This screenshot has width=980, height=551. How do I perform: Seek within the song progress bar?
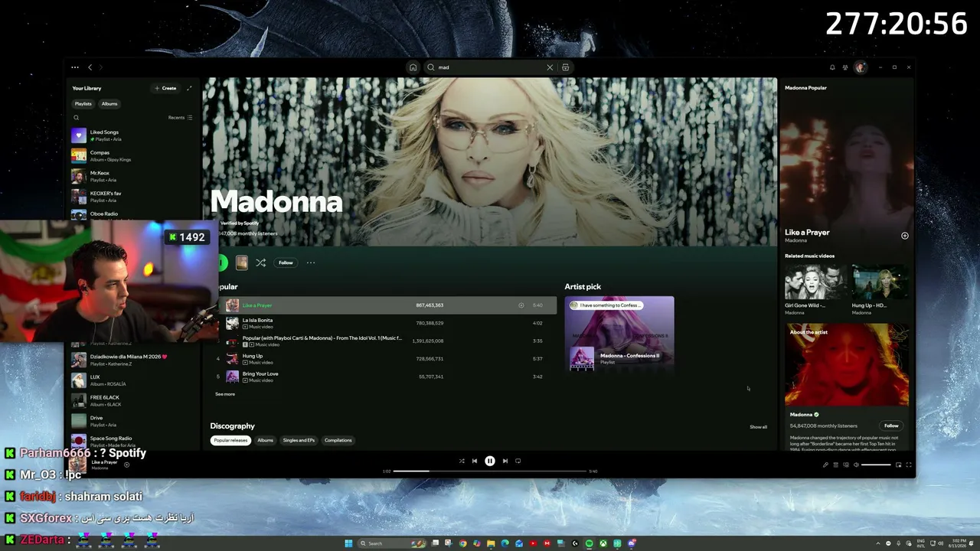[x=490, y=471]
